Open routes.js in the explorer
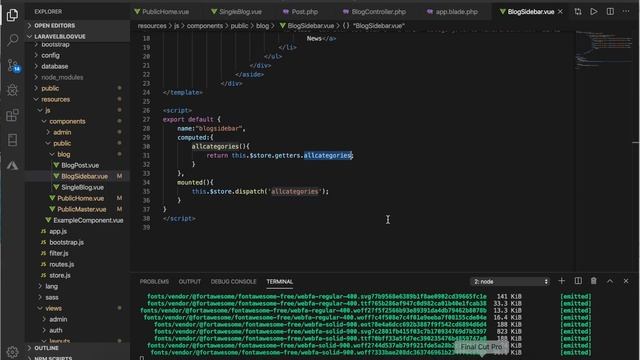 (62, 264)
